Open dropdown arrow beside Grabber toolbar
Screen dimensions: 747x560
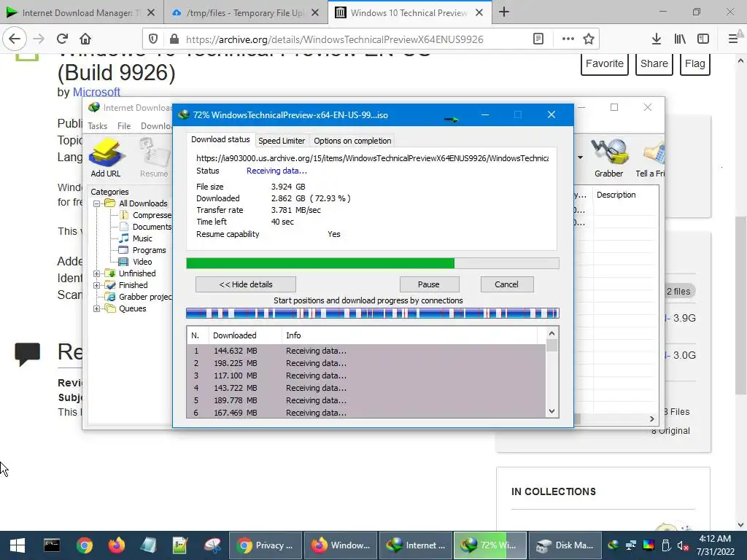pyautogui.click(x=580, y=157)
